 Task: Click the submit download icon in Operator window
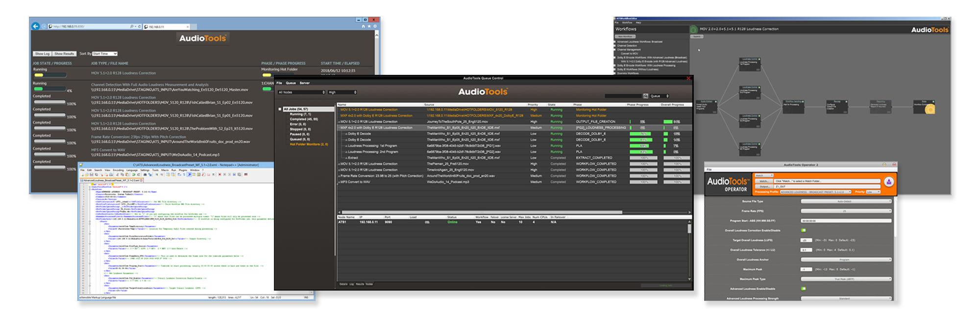click(x=889, y=182)
